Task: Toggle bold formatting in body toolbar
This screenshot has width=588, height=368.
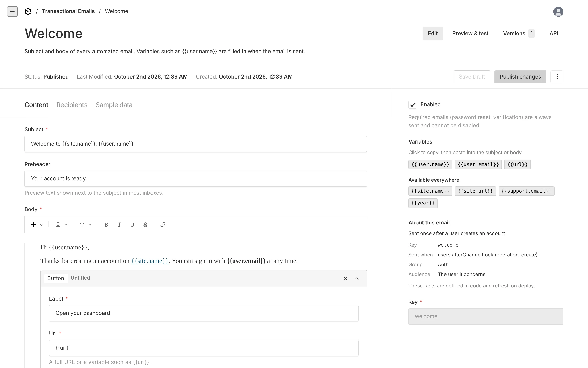Action: tap(106, 225)
